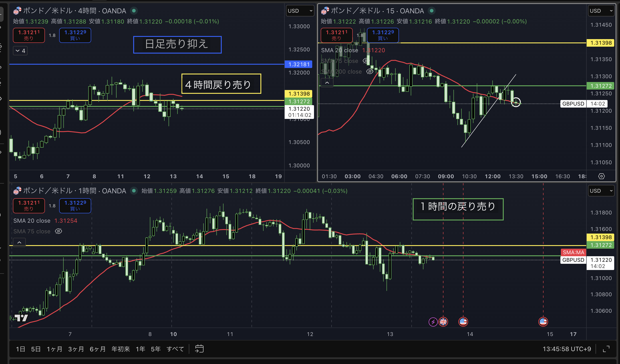
Task: Click the green market status dot on 4-hour chart
Action: (x=134, y=11)
